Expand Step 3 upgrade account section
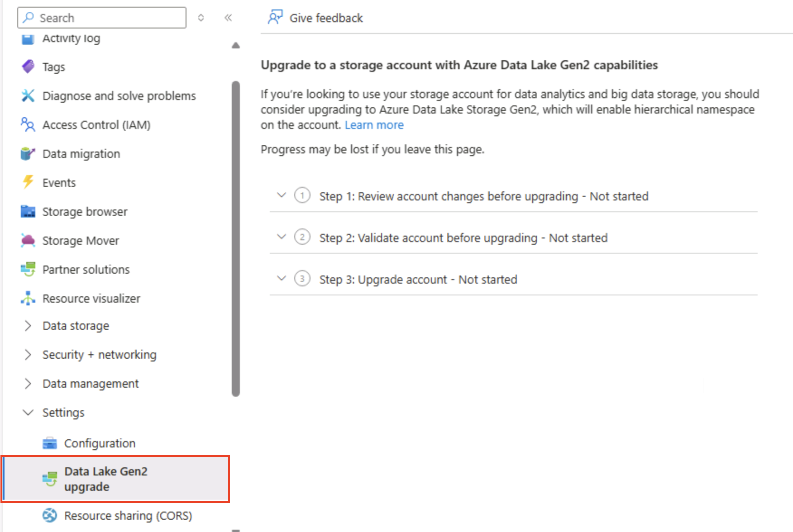 pos(281,279)
